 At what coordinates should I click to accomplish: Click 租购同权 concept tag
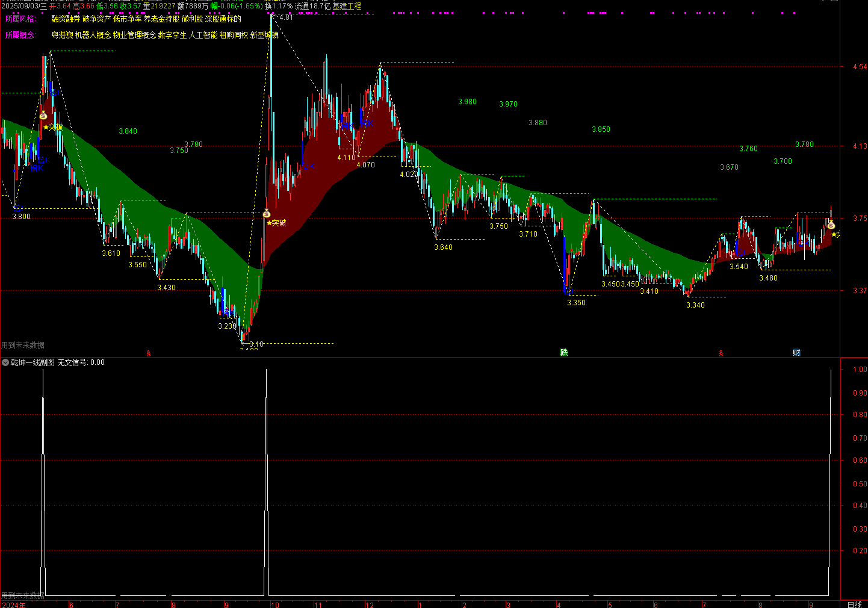[x=234, y=36]
